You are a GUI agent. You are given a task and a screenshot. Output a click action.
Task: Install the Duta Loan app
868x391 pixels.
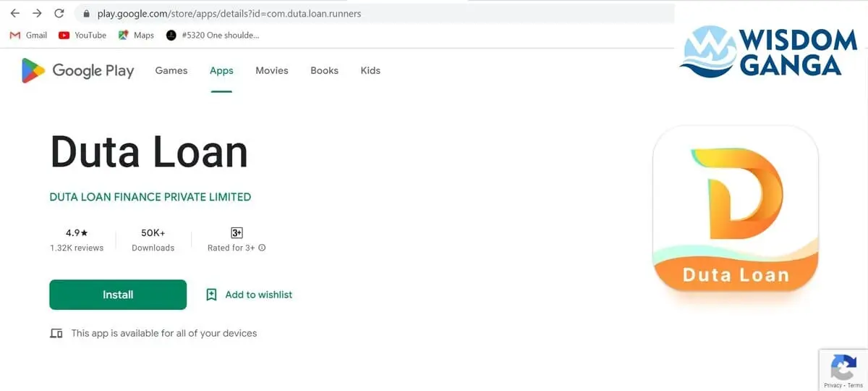(118, 295)
